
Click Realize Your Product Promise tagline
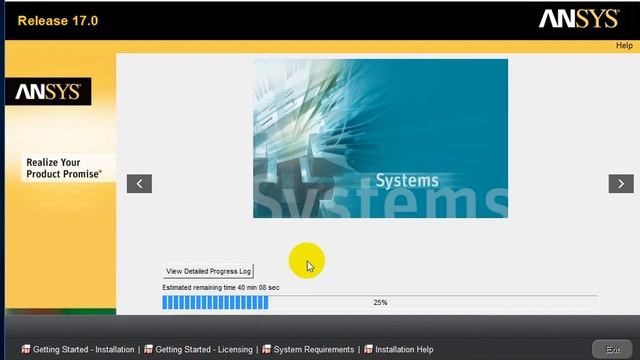point(63,168)
